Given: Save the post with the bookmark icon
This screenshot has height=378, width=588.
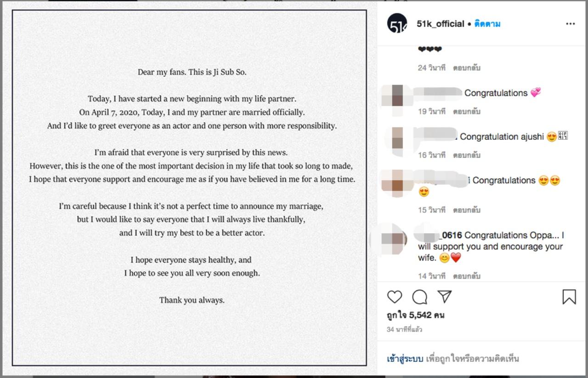Looking at the screenshot, I should [x=569, y=297].
